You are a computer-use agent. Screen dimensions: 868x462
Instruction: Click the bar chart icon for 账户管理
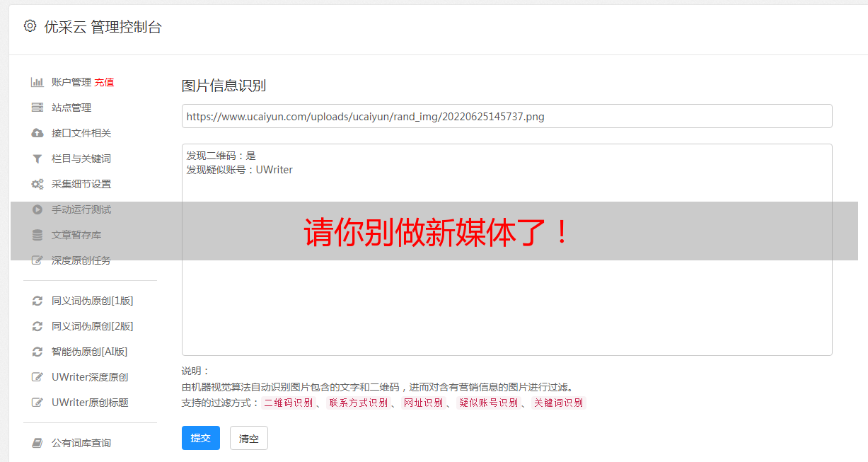click(37, 82)
